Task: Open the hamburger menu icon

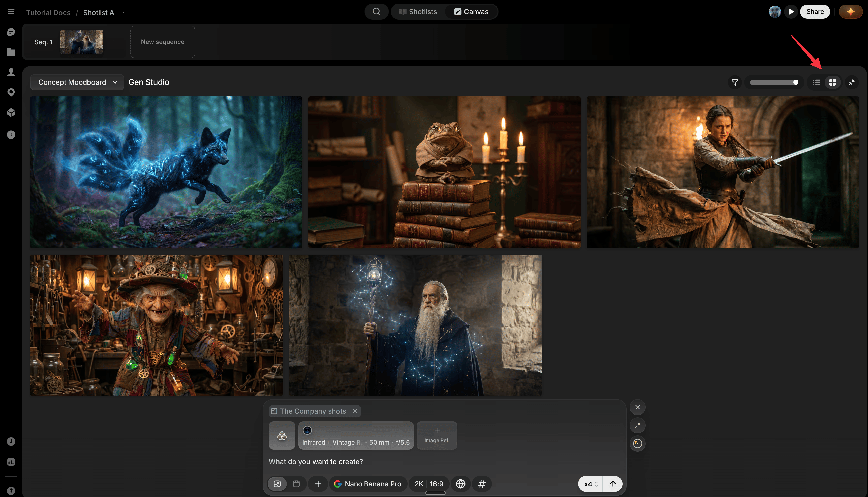Action: tap(11, 12)
